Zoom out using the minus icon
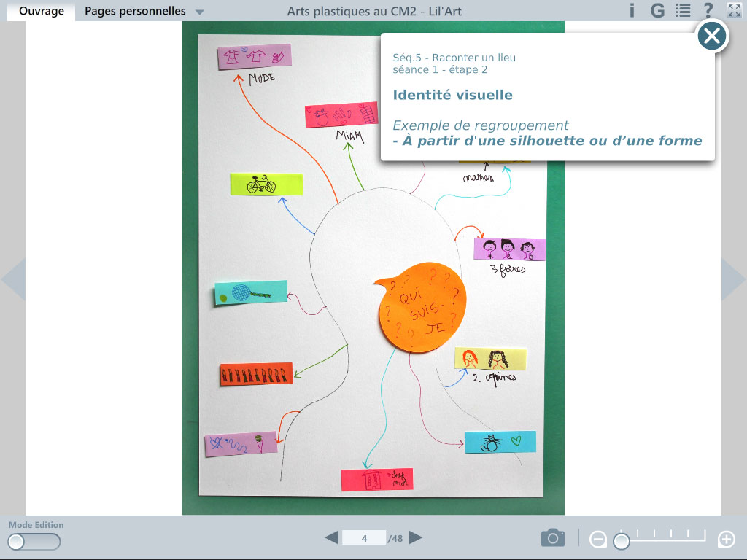 pos(598,540)
